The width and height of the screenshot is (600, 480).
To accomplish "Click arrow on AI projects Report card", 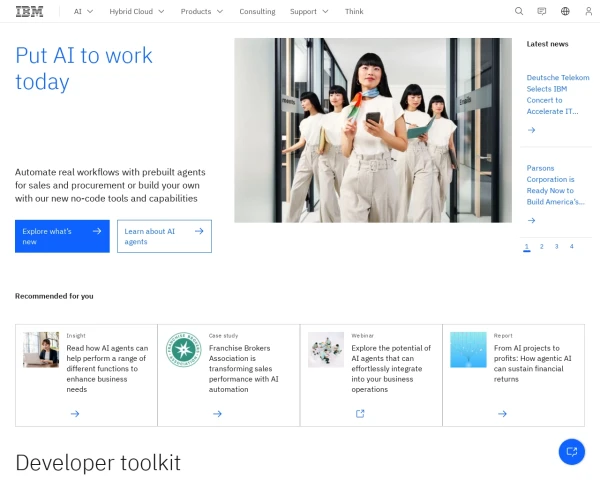I will 502,414.
